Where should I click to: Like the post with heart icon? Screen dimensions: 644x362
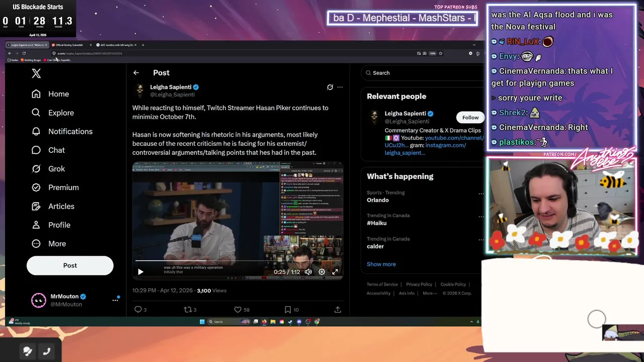237,310
